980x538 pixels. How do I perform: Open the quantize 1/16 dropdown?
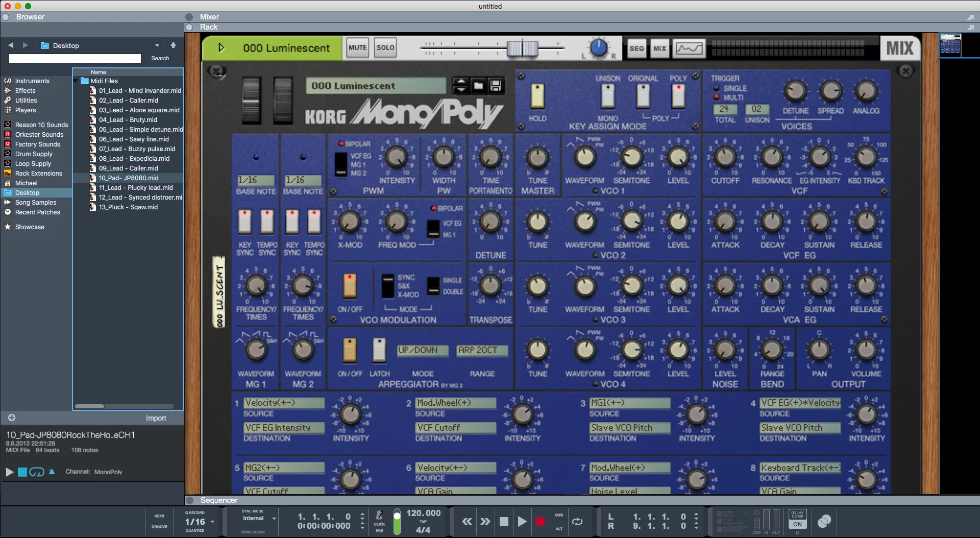pos(212,522)
